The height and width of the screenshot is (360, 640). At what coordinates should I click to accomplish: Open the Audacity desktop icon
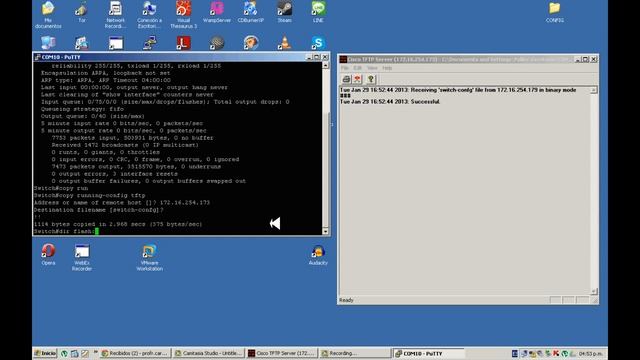318,255
